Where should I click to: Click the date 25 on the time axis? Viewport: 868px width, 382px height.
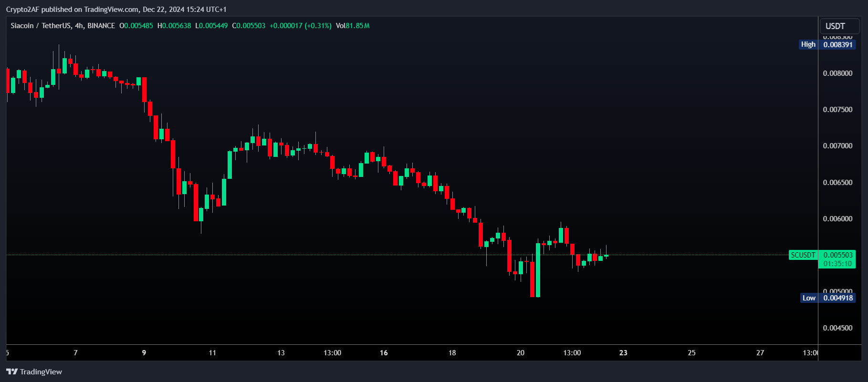[691, 353]
